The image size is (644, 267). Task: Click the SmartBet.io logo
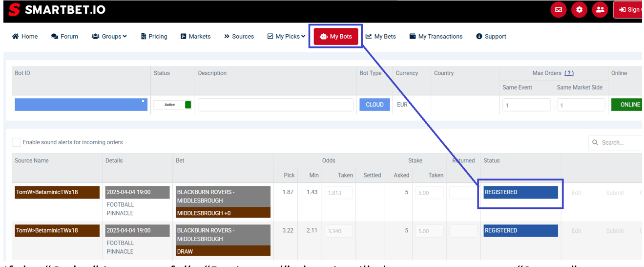point(57,9)
